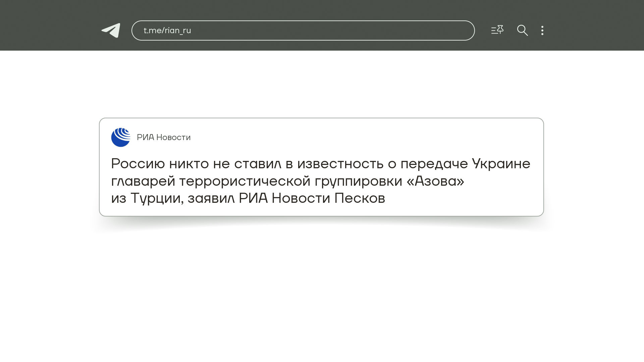Click the word Украине in the headline
The height and width of the screenshot is (362, 644).
[x=501, y=164]
